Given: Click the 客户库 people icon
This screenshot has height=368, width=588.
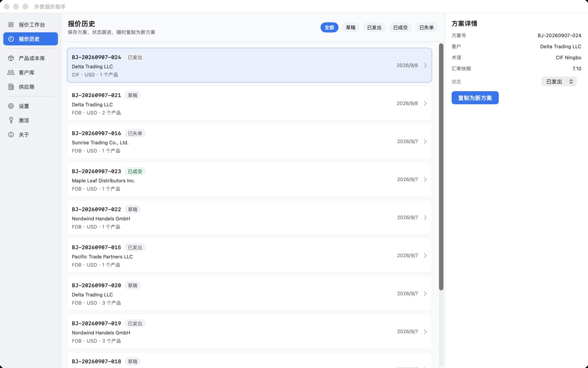Looking at the screenshot, I should [x=11, y=72].
